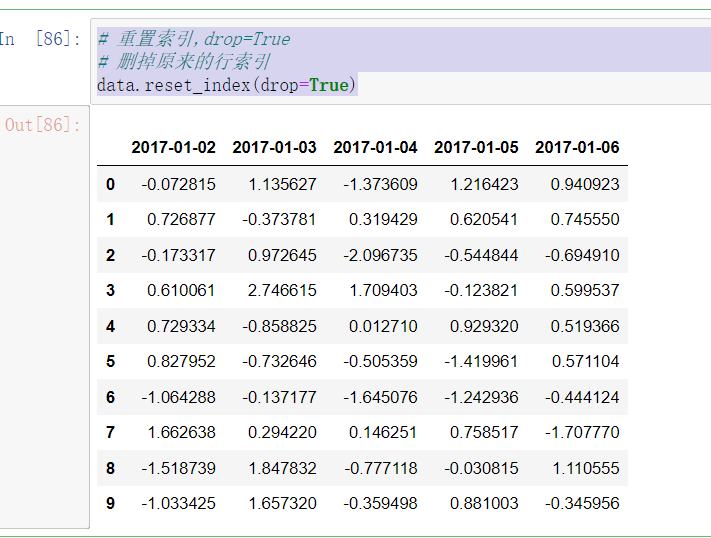
Task: Click cell value -0.858825
Action: 279,326
